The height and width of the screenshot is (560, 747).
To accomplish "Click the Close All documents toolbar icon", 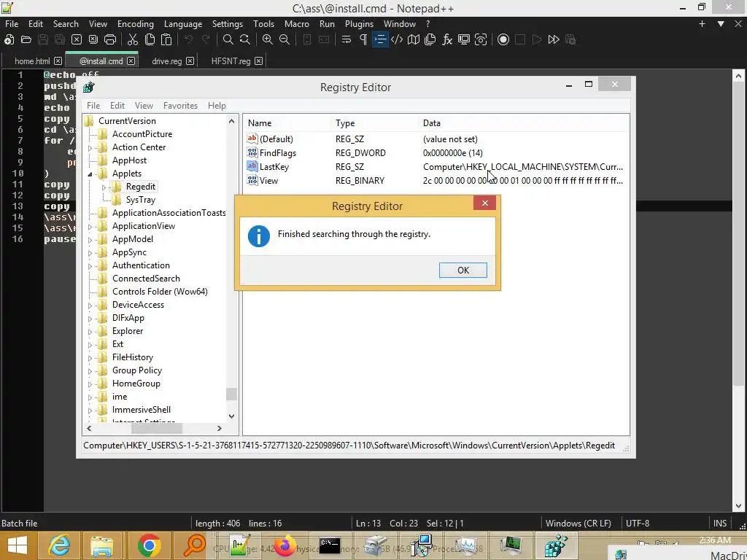I will [x=93, y=39].
